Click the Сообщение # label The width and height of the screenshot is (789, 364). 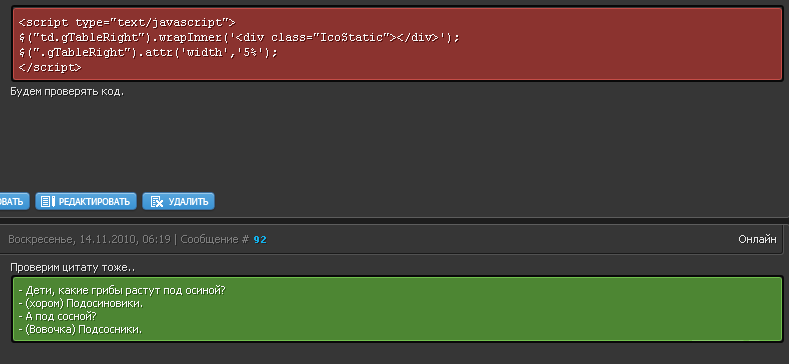(214, 240)
